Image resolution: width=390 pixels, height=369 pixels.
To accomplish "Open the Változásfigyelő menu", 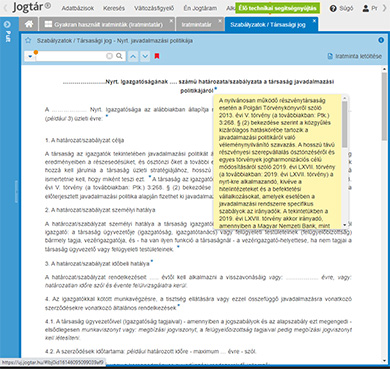I will coord(154,8).
